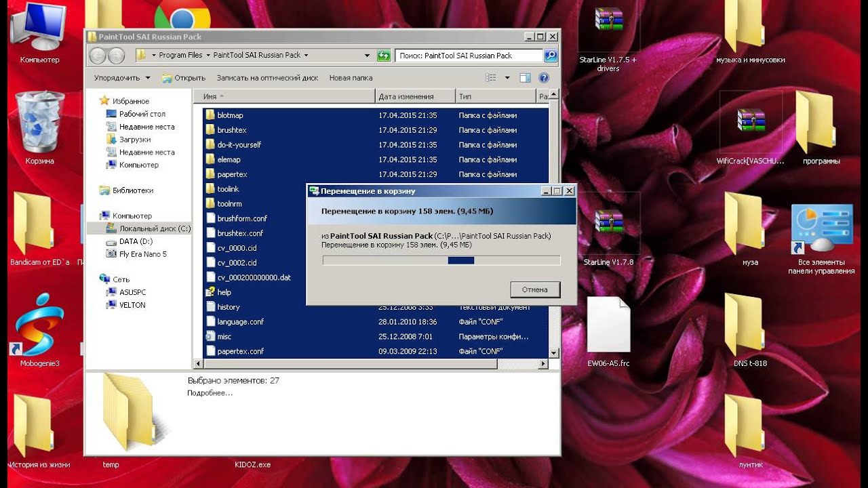Open Explorer help question mark icon
This screenshot has width=868, height=488.
(x=543, y=78)
